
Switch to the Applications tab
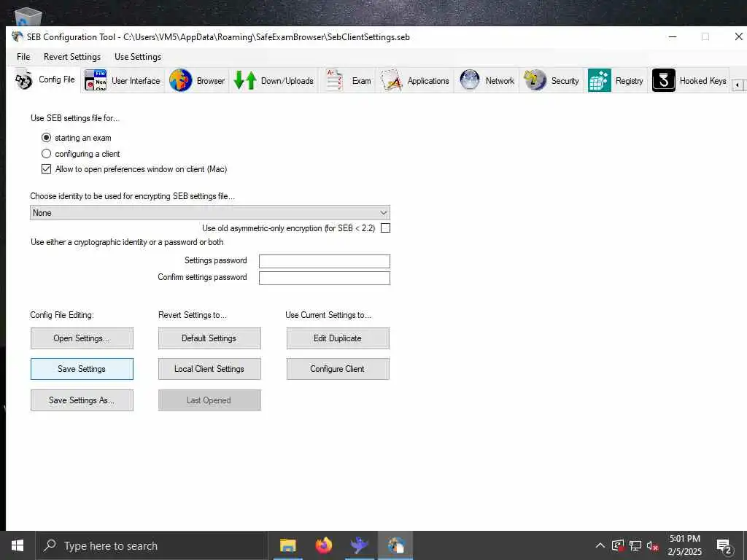tap(415, 80)
